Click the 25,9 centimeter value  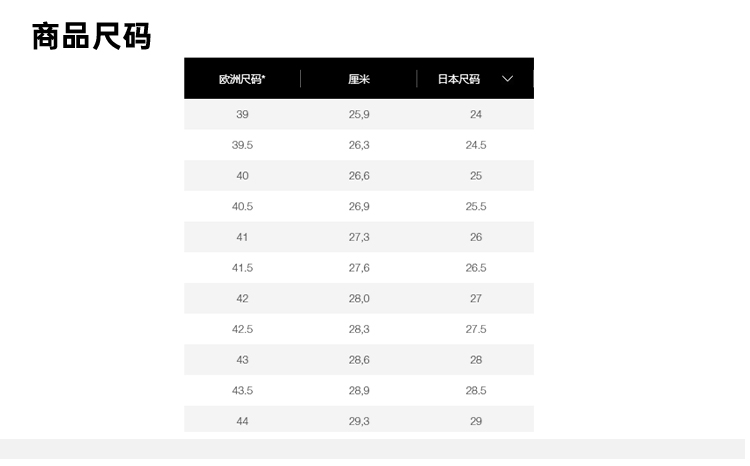pyautogui.click(x=359, y=114)
